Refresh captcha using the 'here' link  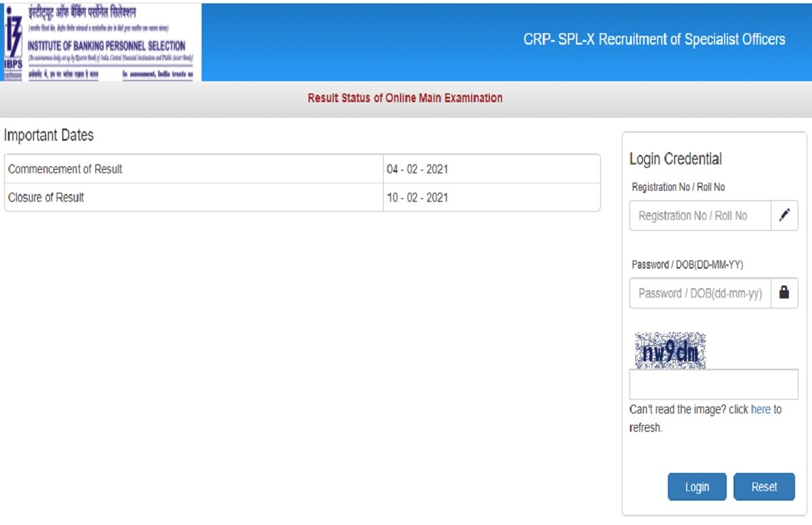761,409
